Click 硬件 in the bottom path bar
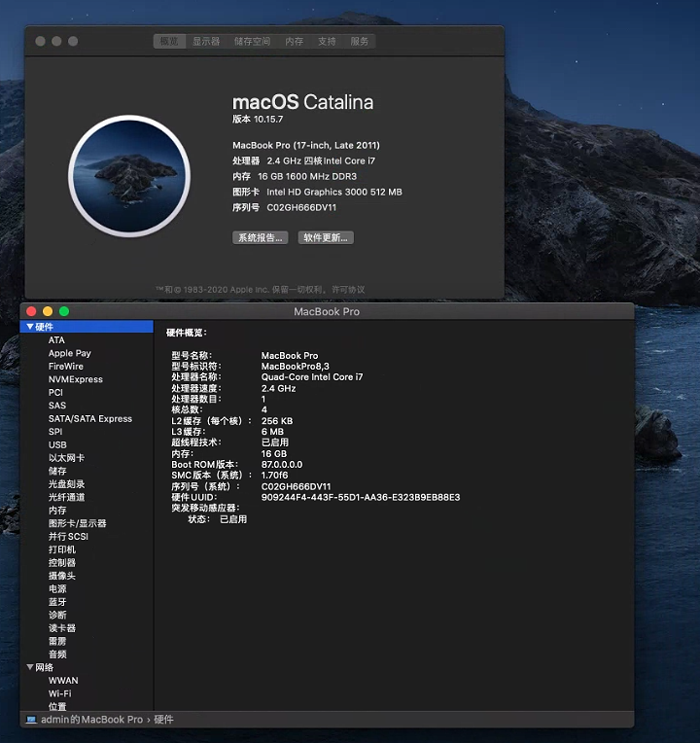The image size is (700, 743). point(163,720)
